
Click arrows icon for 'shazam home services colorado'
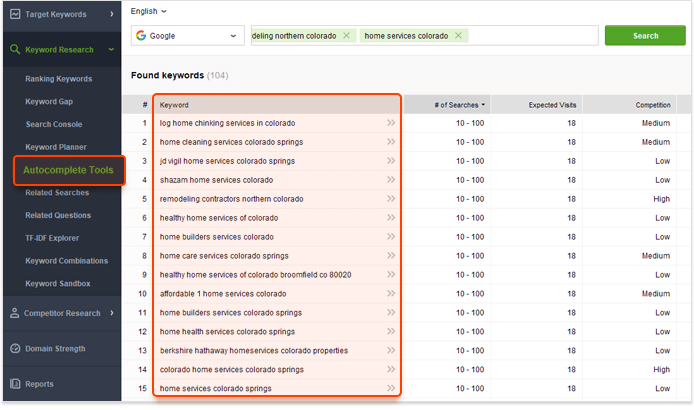391,180
